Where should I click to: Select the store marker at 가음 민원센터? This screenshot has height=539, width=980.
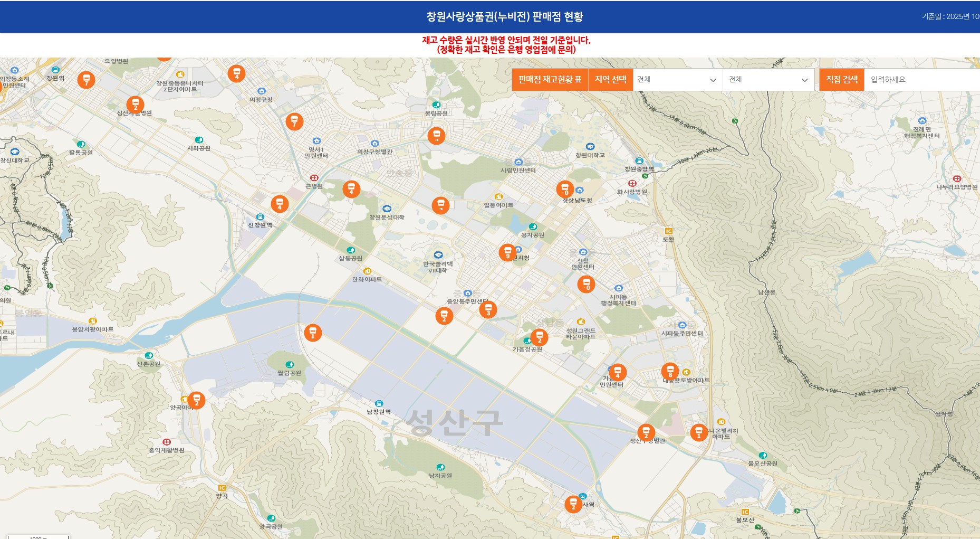[x=617, y=372]
